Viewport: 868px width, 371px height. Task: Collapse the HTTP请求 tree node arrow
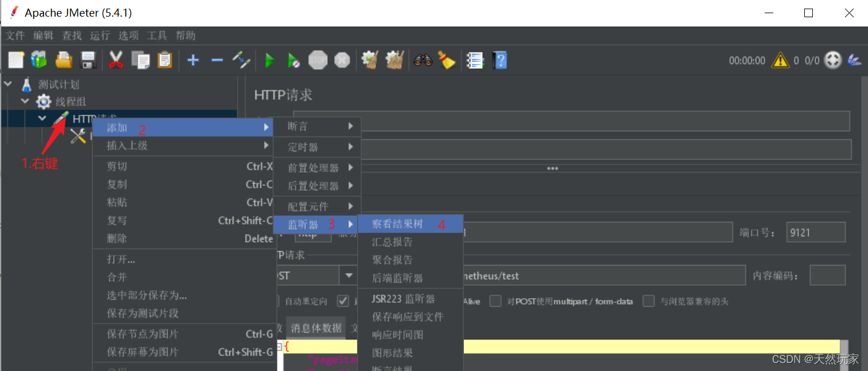(42, 118)
